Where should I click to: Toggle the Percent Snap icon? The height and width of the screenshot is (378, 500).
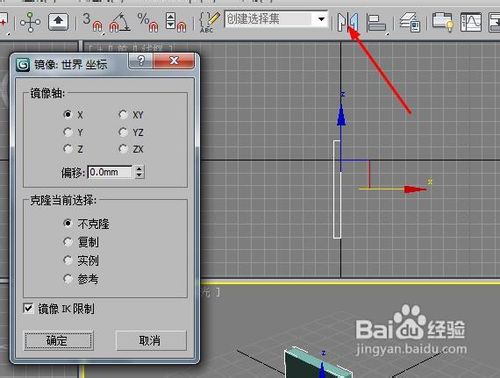[x=148, y=22]
